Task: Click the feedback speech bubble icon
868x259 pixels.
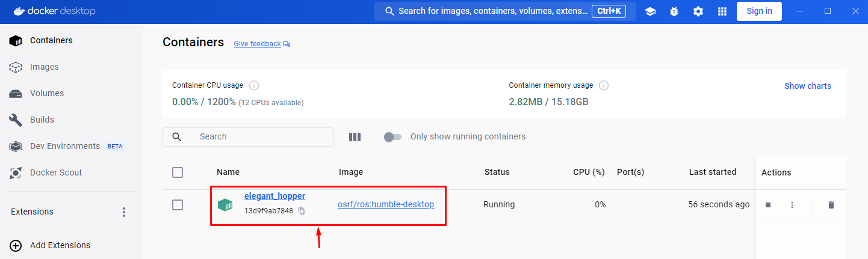Action: [x=287, y=44]
